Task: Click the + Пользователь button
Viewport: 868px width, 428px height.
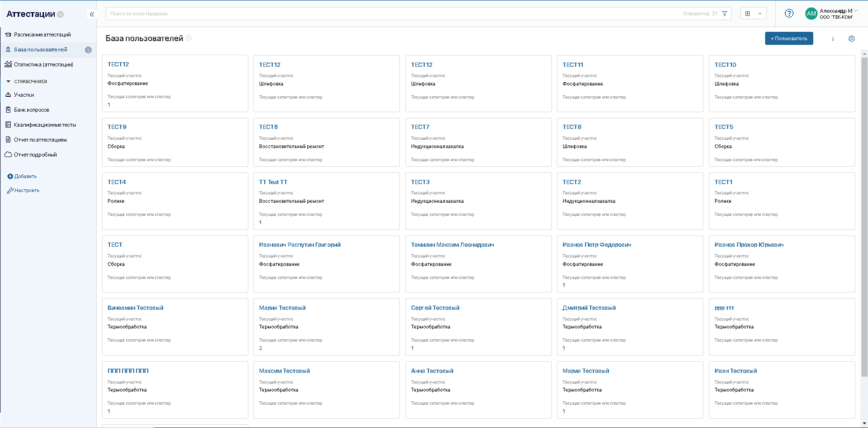Action: tap(788, 38)
